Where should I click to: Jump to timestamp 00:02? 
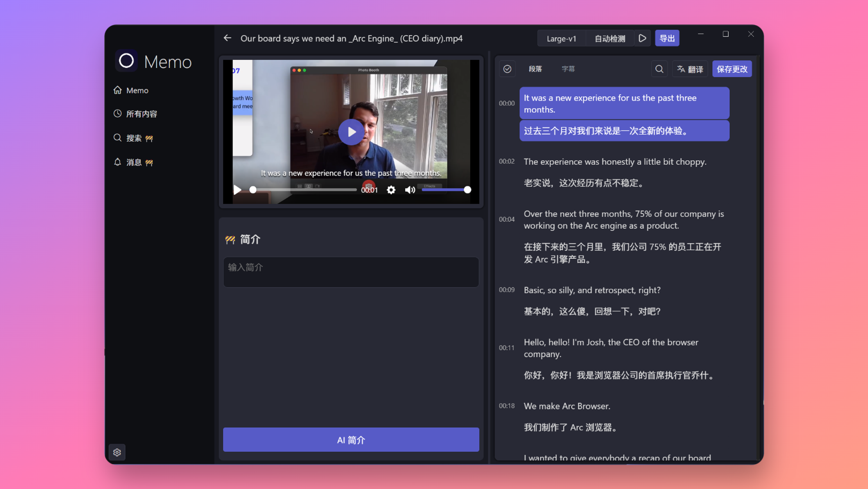pos(506,162)
